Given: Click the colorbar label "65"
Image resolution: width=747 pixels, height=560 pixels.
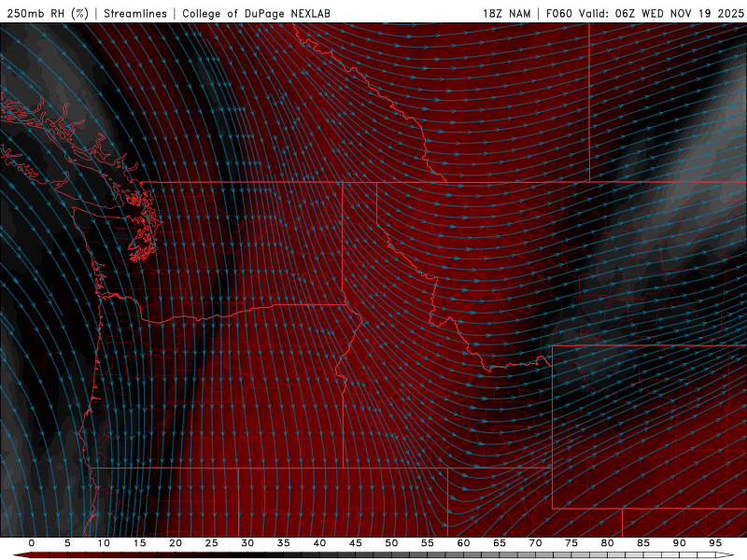Looking at the screenshot, I should coord(500,543).
